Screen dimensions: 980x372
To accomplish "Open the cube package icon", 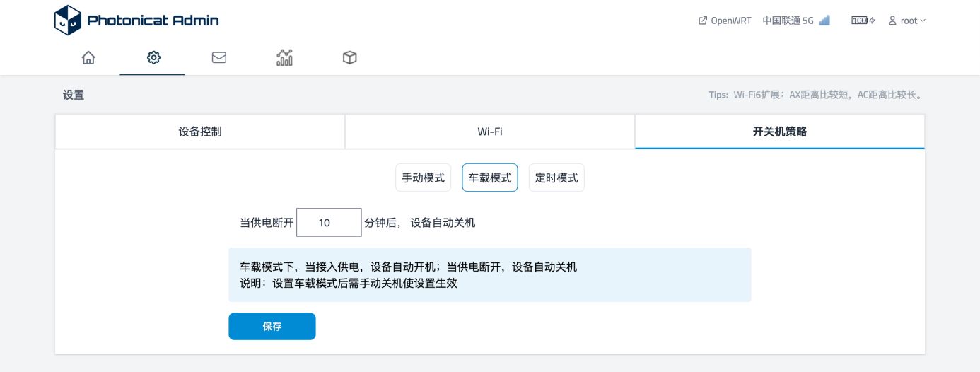I will tap(349, 58).
